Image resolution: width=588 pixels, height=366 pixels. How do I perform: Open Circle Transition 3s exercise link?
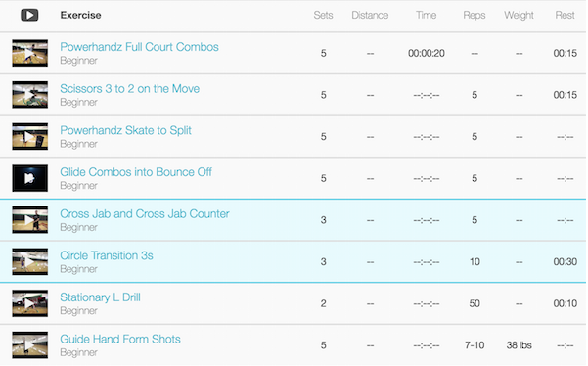pyautogui.click(x=107, y=255)
